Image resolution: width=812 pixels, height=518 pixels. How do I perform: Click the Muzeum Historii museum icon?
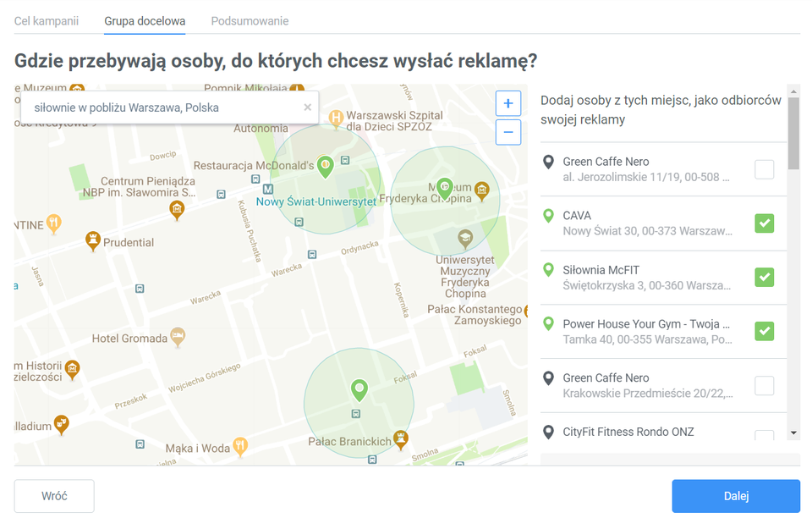72,369
